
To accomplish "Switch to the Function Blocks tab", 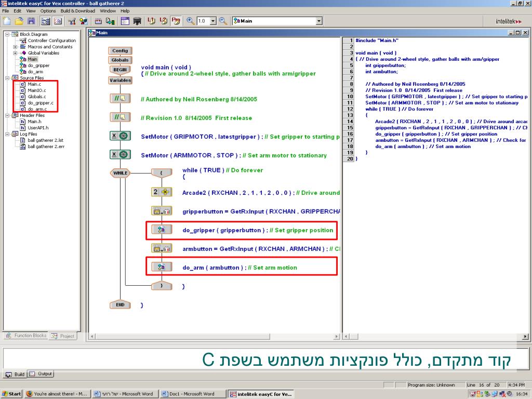I will tap(26, 336).
